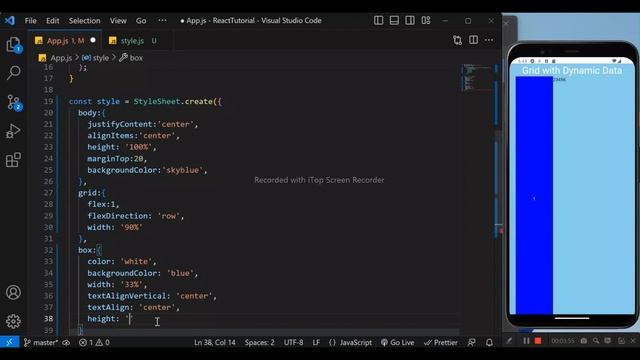Open the Manage gear icon
640x360 pixels.
(x=13, y=321)
